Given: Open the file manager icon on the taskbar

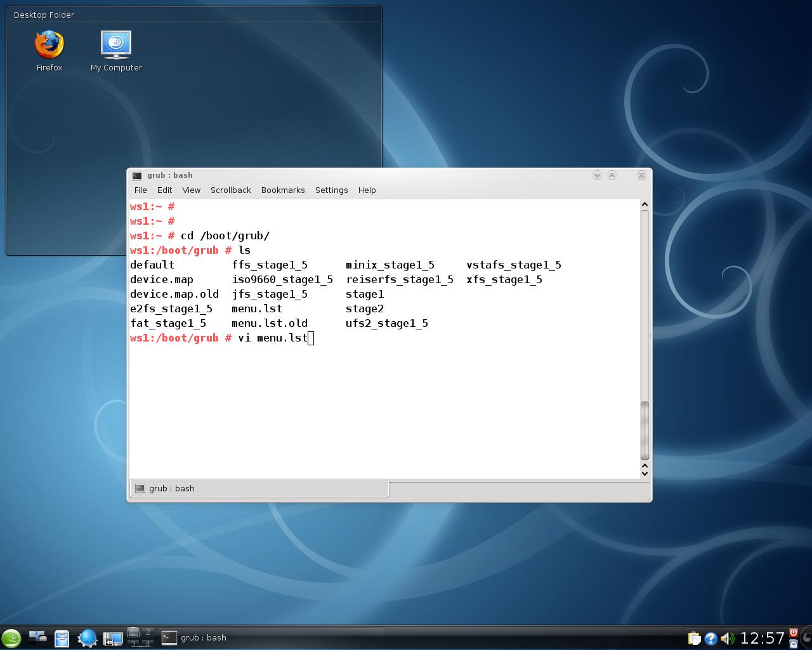Looking at the screenshot, I should (x=62, y=637).
